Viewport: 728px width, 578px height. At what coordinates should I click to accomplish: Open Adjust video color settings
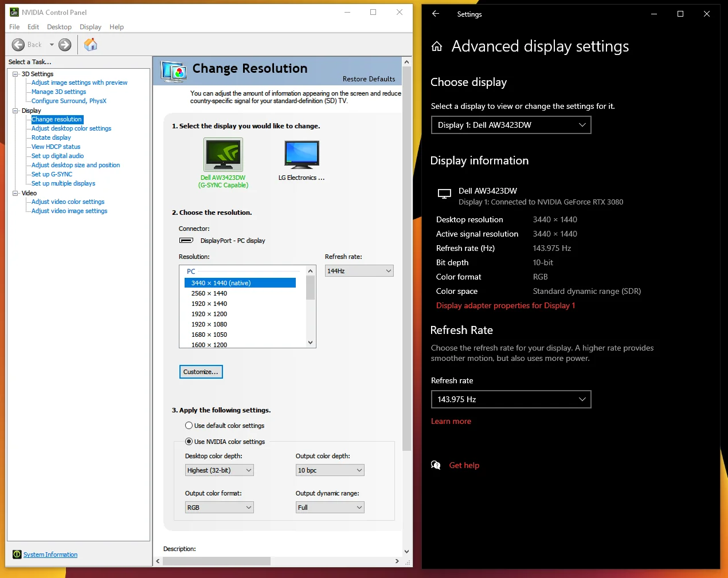click(68, 202)
